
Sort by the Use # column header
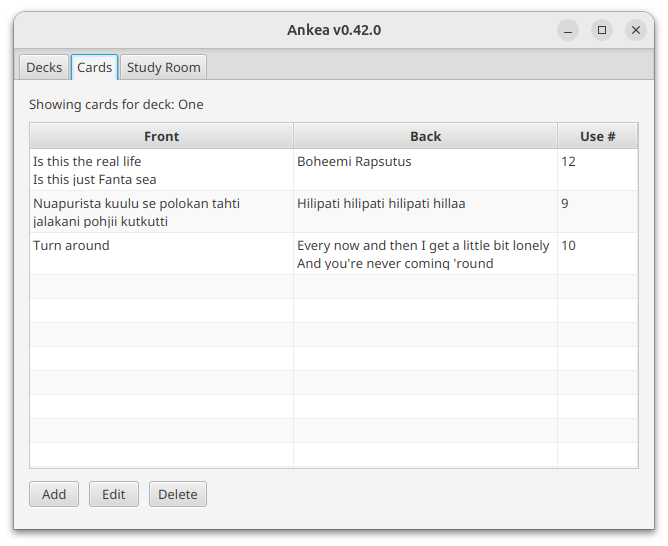pyautogui.click(x=597, y=136)
